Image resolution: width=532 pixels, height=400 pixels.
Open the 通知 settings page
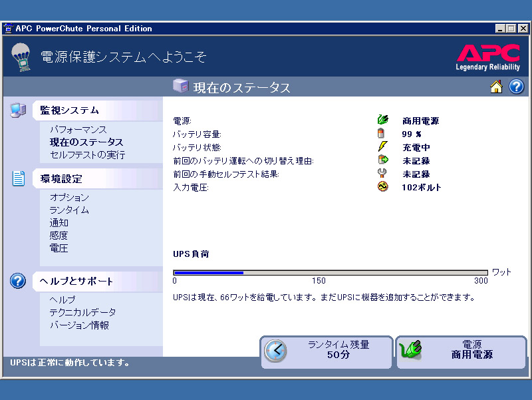coord(59,223)
